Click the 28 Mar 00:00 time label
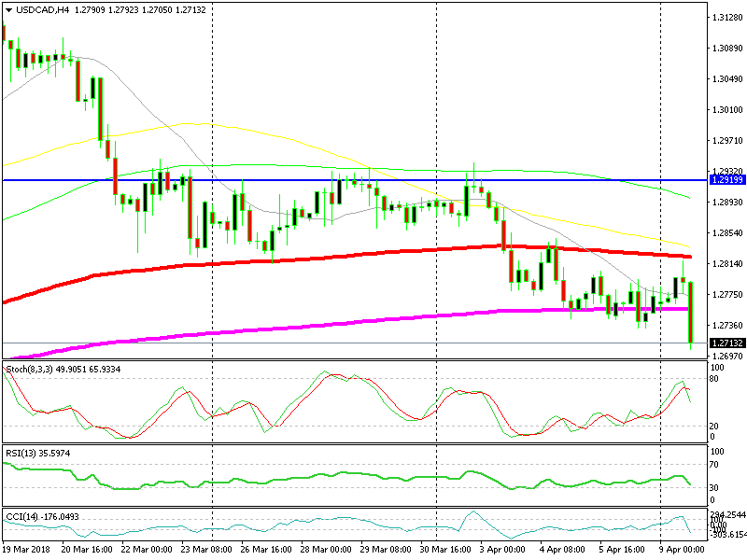The height and width of the screenshot is (560, 747). (326, 549)
